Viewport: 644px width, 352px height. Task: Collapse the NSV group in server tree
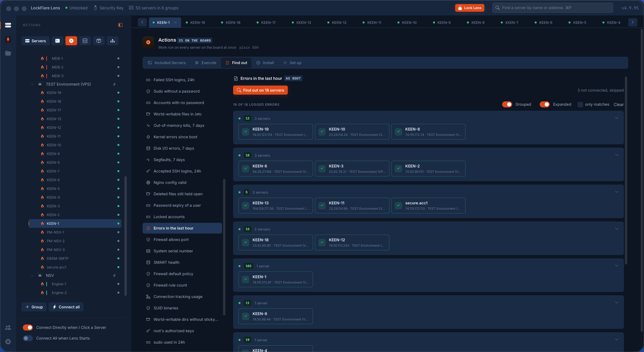pyautogui.click(x=33, y=275)
